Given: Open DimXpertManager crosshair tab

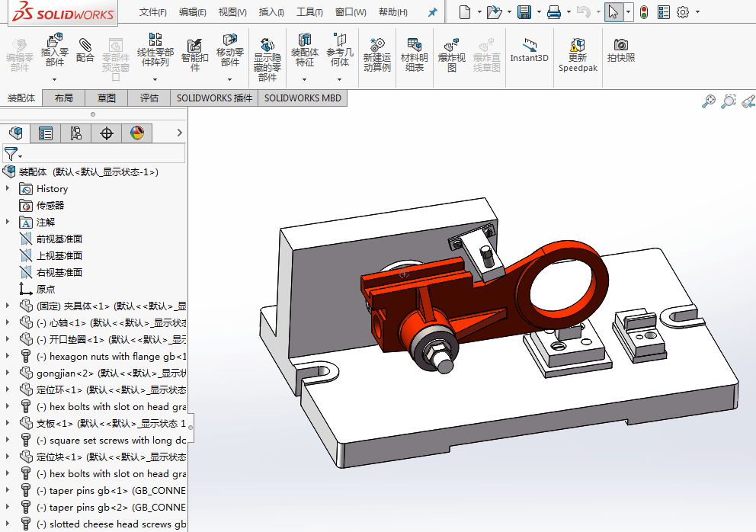Looking at the screenshot, I should [x=106, y=133].
